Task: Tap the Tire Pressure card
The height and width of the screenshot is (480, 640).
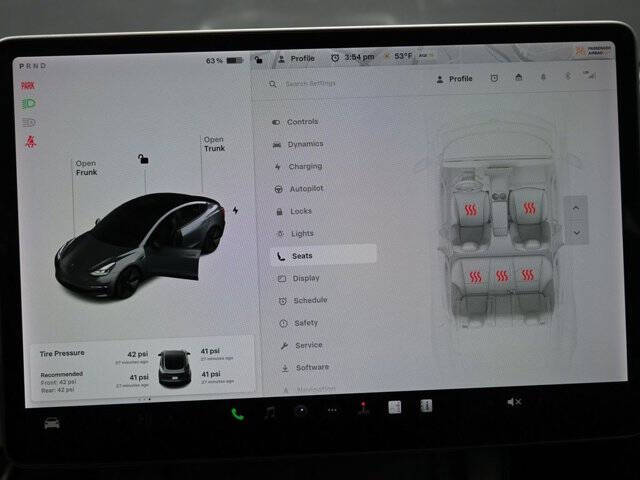Action: [143, 368]
